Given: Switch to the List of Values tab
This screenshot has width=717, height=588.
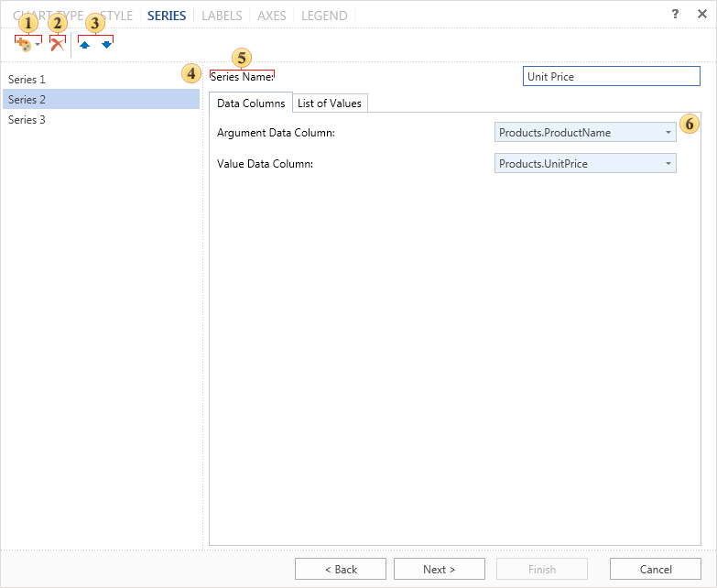Looking at the screenshot, I should tap(330, 103).
